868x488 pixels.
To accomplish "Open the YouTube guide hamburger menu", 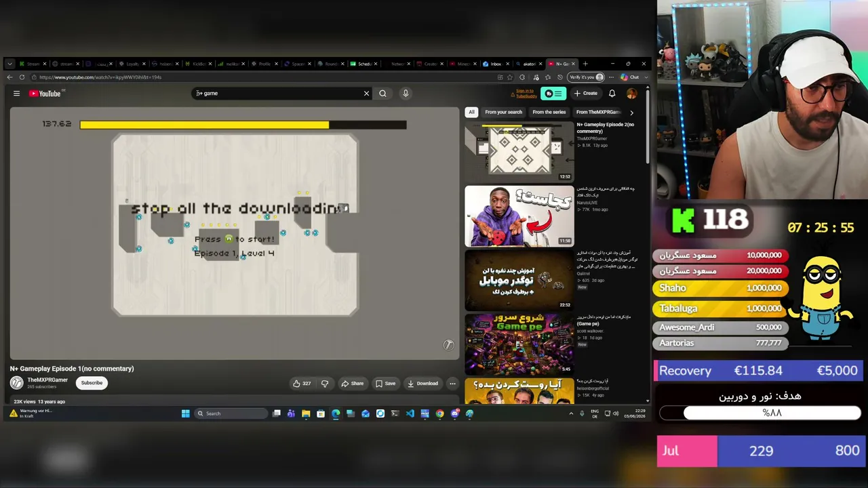I will [16, 94].
